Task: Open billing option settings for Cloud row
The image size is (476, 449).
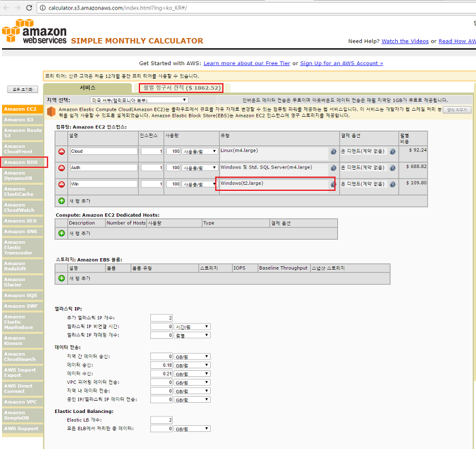Action: tap(392, 151)
